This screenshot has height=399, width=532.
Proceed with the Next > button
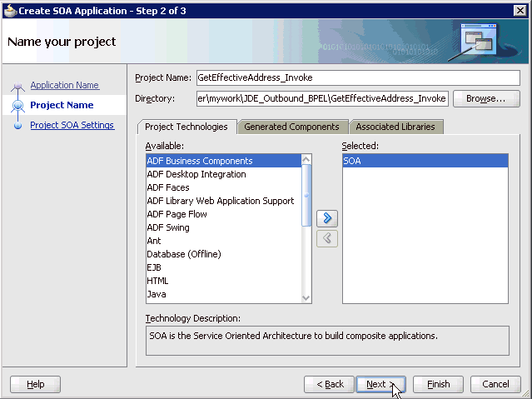click(380, 384)
